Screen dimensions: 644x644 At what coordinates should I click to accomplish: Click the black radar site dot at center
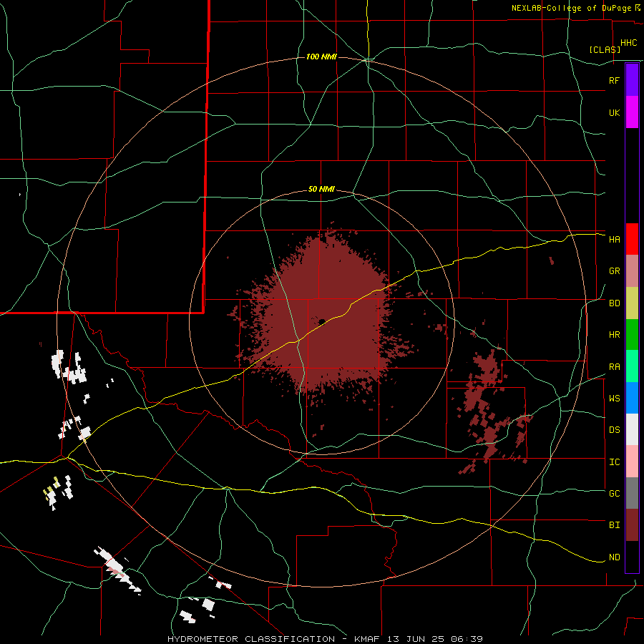pyautogui.click(x=322, y=321)
